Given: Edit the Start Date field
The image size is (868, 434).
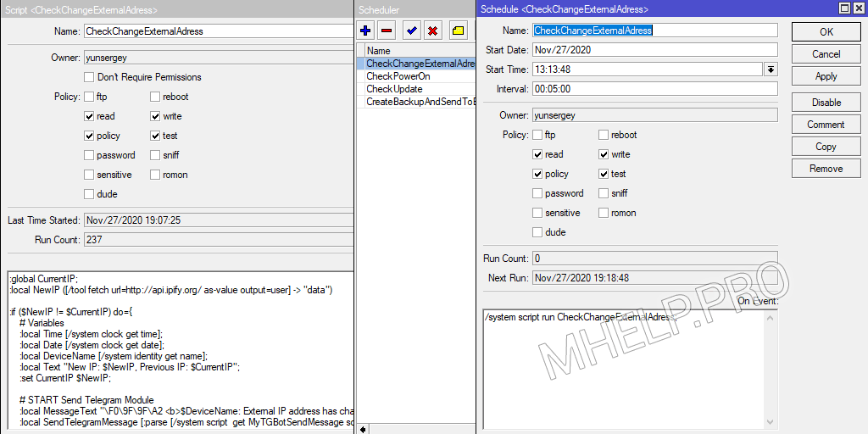Looking at the screenshot, I should 655,50.
